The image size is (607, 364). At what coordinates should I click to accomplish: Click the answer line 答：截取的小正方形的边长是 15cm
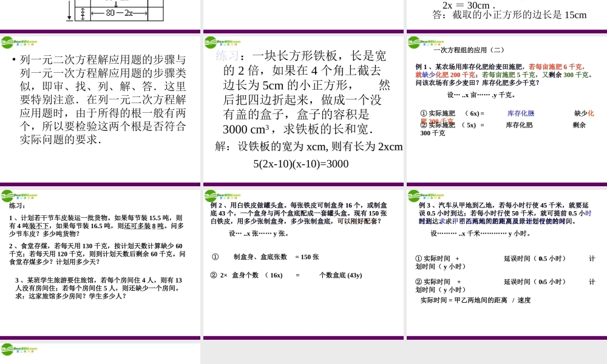click(509, 15)
